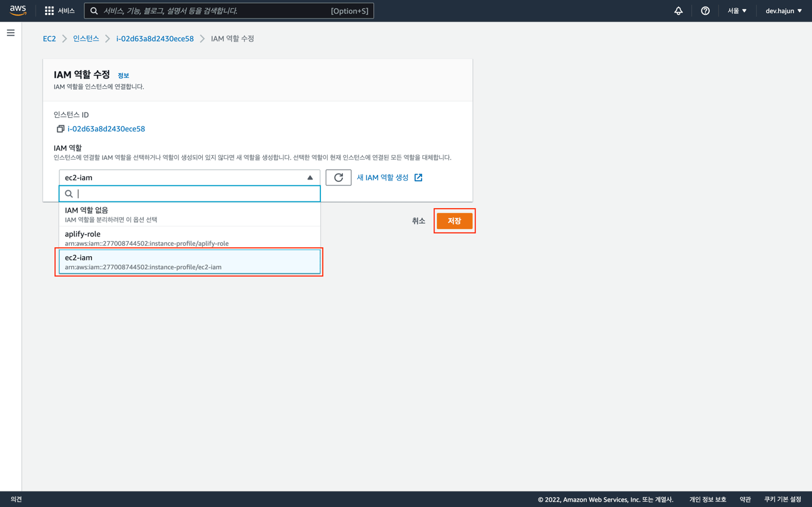Open the 약관 terms footer link
The image size is (812, 507).
pos(745,499)
